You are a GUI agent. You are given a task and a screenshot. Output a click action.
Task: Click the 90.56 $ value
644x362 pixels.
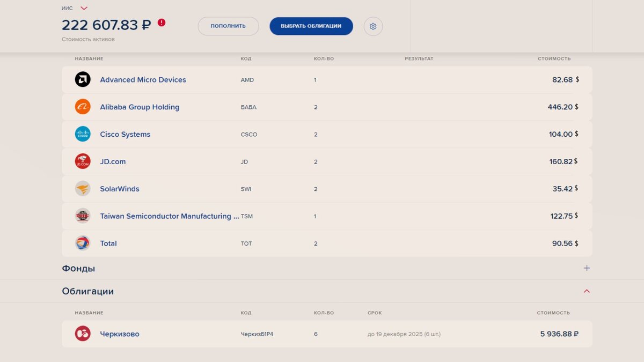566,243
